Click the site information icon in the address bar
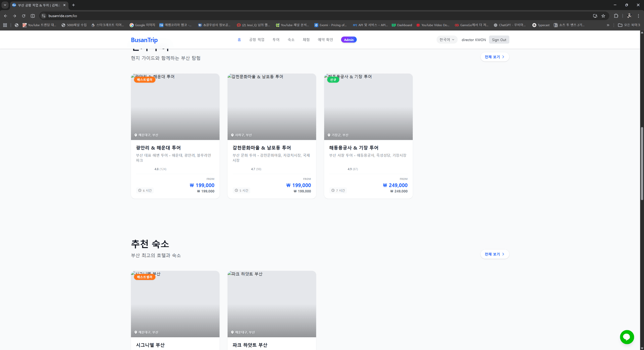The width and height of the screenshot is (644, 350). (44, 16)
